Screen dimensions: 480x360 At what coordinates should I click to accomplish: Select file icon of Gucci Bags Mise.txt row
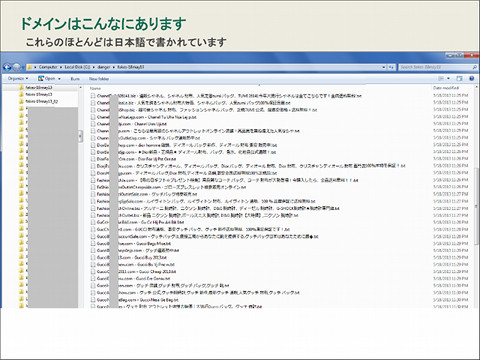(x=93, y=244)
